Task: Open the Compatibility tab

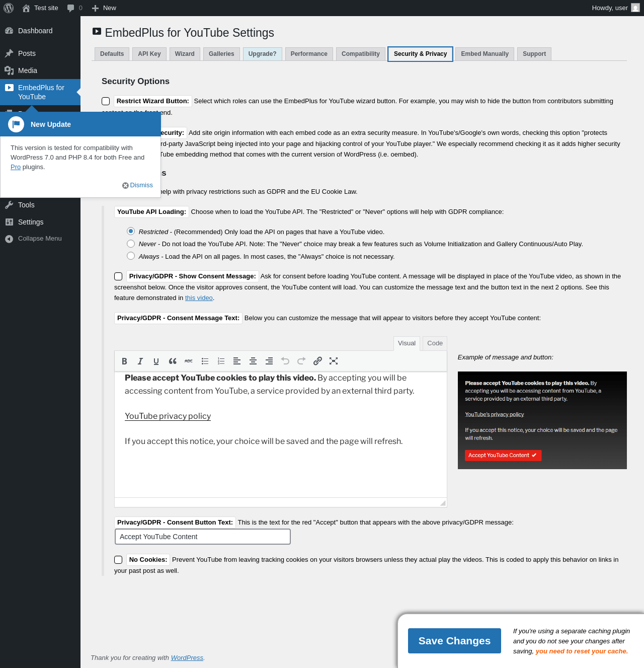Action: point(361,54)
